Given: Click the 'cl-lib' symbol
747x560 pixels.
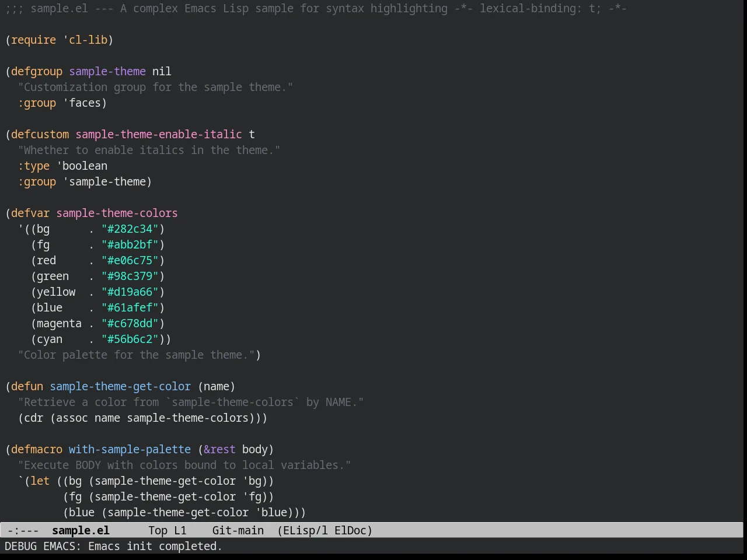Looking at the screenshot, I should pyautogui.click(x=88, y=40).
